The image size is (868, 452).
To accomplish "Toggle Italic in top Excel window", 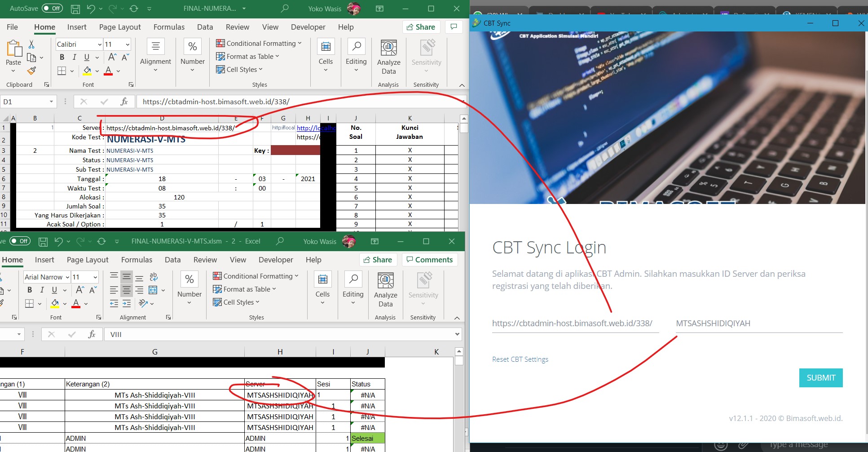I will 74,57.
